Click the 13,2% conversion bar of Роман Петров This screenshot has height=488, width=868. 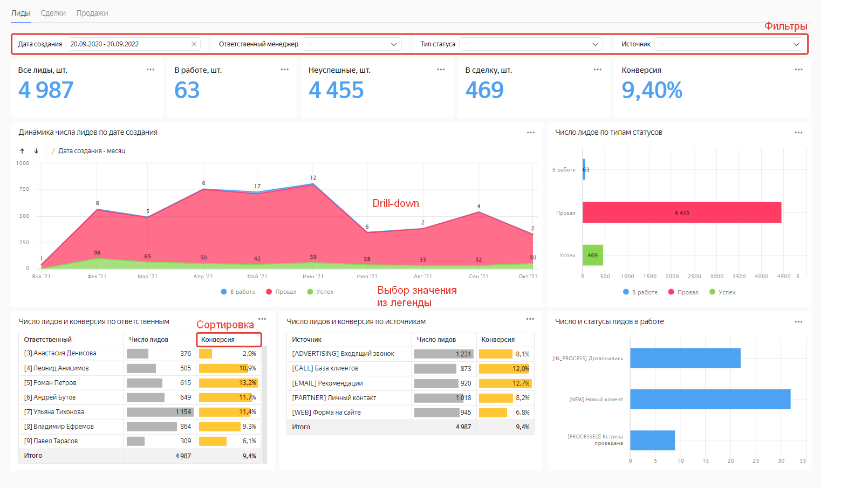[229, 383]
